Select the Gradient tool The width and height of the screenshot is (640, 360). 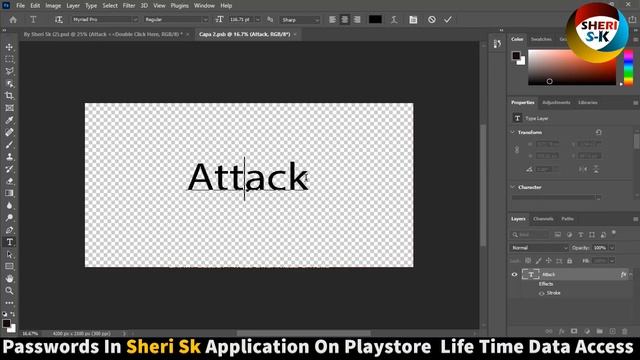(x=9, y=193)
